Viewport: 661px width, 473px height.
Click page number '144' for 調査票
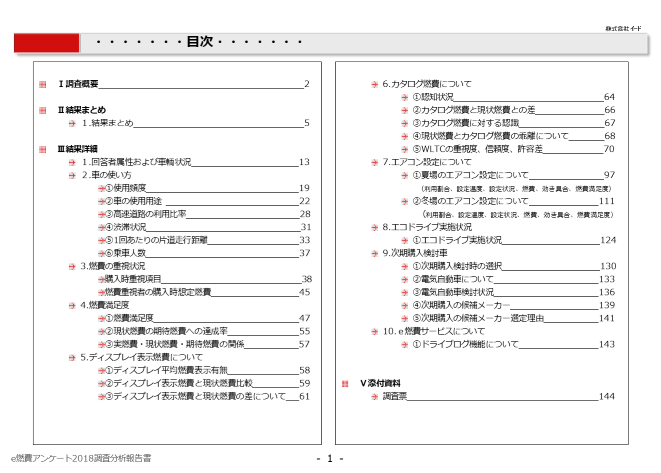point(607,396)
